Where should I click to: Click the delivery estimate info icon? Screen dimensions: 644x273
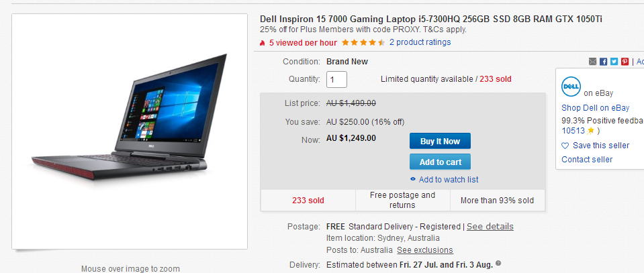[498, 263]
